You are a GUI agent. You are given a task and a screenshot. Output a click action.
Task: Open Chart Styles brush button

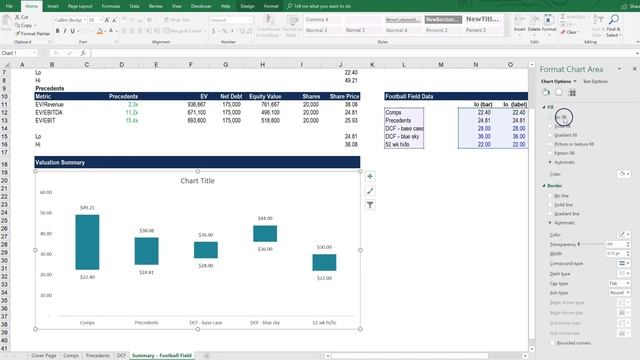click(x=370, y=191)
